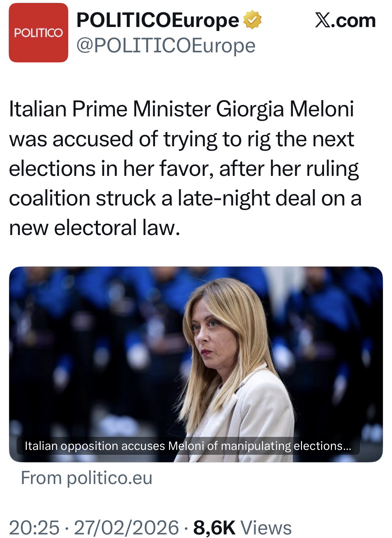Click the X logo at top right
This screenshot has width=392, height=538.
(323, 21)
